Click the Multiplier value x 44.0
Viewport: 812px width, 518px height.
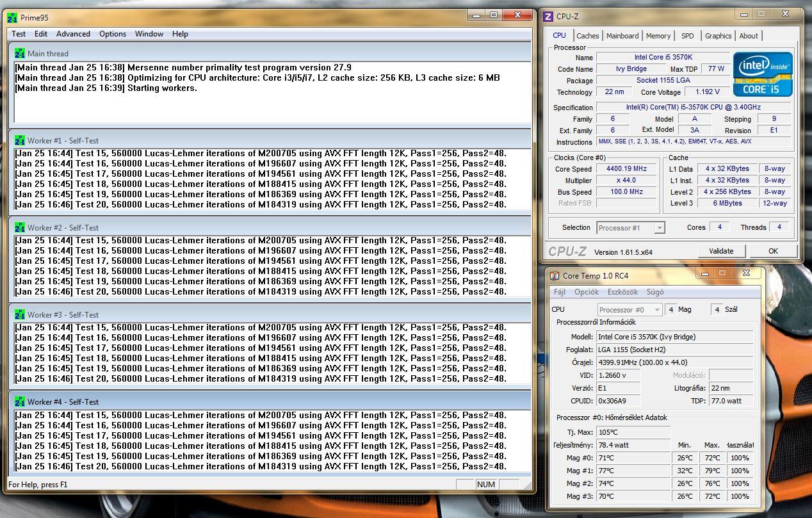tap(626, 181)
